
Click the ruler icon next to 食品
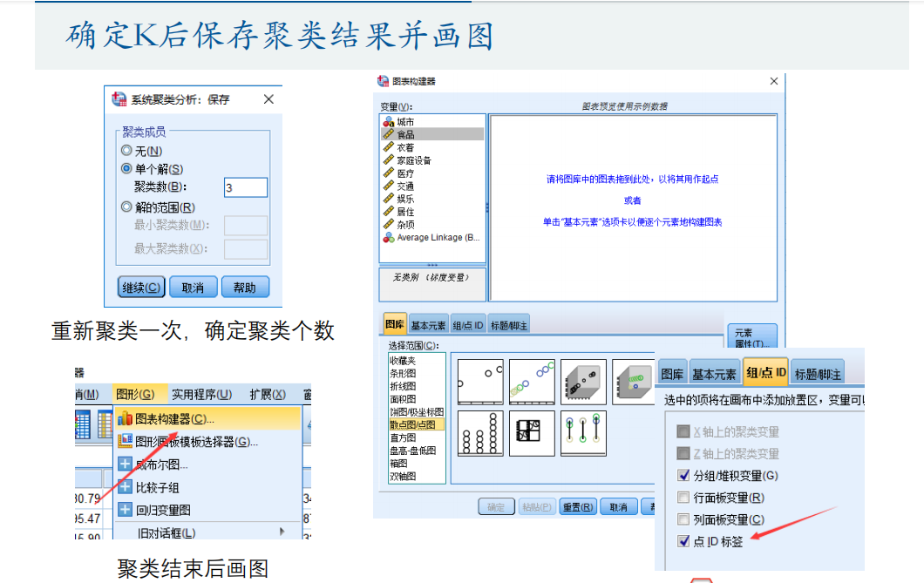388,134
